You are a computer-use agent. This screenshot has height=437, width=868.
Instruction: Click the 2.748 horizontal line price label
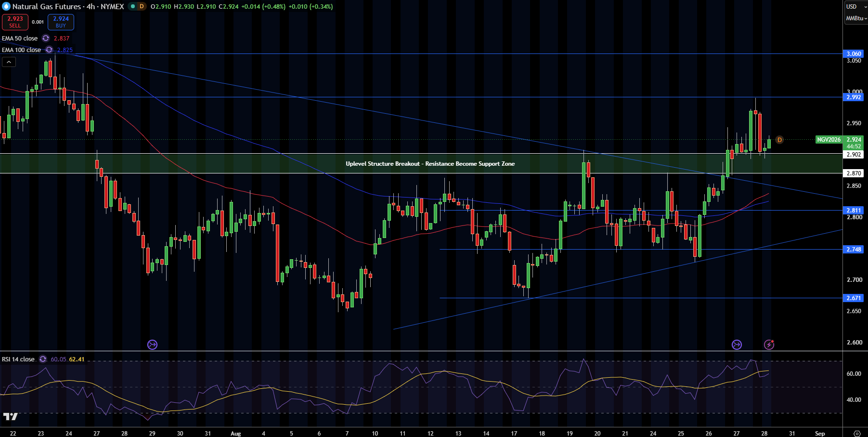click(854, 249)
